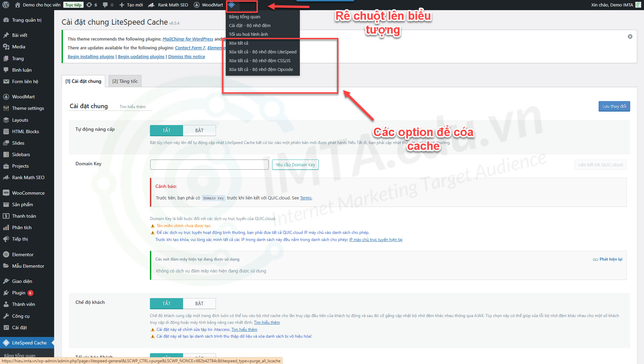Click Begin installing plugins link
Viewport: 644px width, 364px height.
91,56
